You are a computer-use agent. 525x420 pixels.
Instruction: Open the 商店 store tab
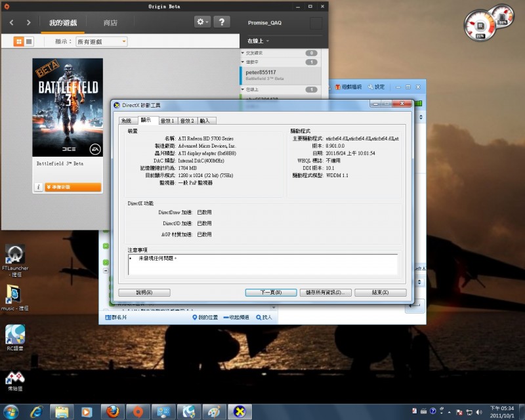pos(110,23)
